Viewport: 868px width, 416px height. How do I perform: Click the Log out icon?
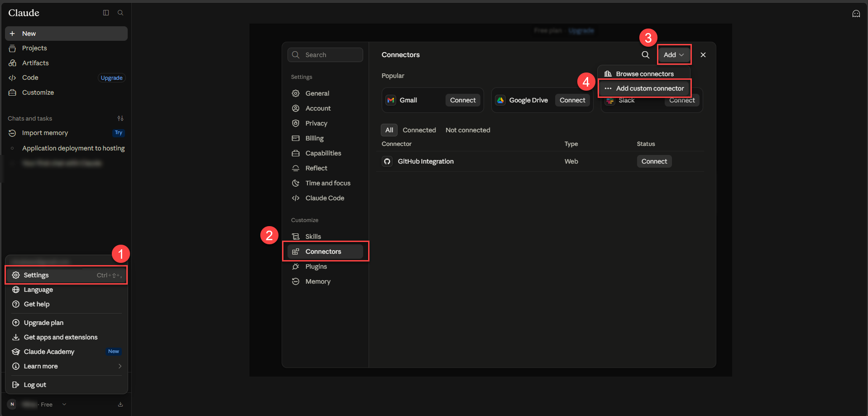pos(16,385)
